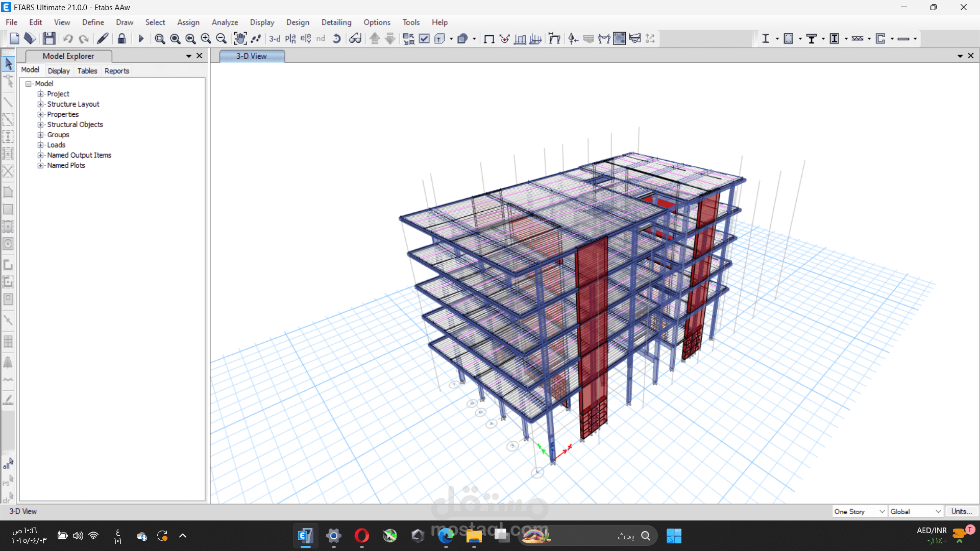Toggle the shell stress contour icon

[619, 38]
